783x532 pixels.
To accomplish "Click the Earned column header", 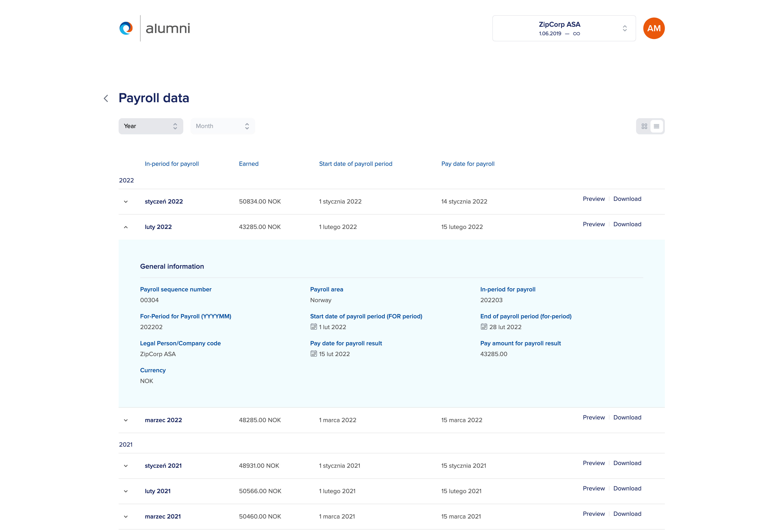I will tap(249, 164).
